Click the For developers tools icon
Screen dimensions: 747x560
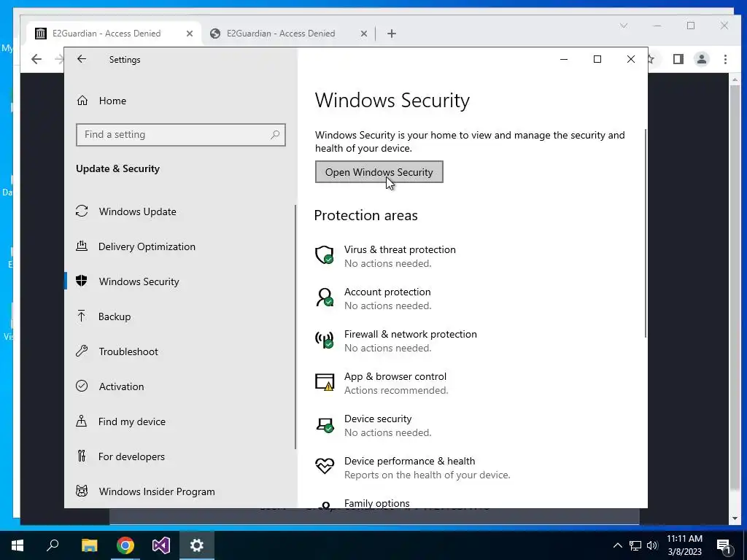[82, 456]
